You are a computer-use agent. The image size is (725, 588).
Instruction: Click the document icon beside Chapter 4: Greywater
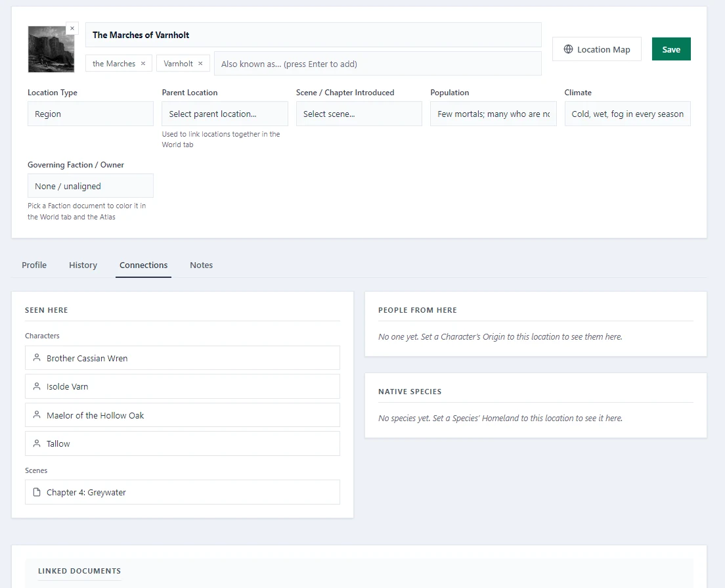[37, 492]
